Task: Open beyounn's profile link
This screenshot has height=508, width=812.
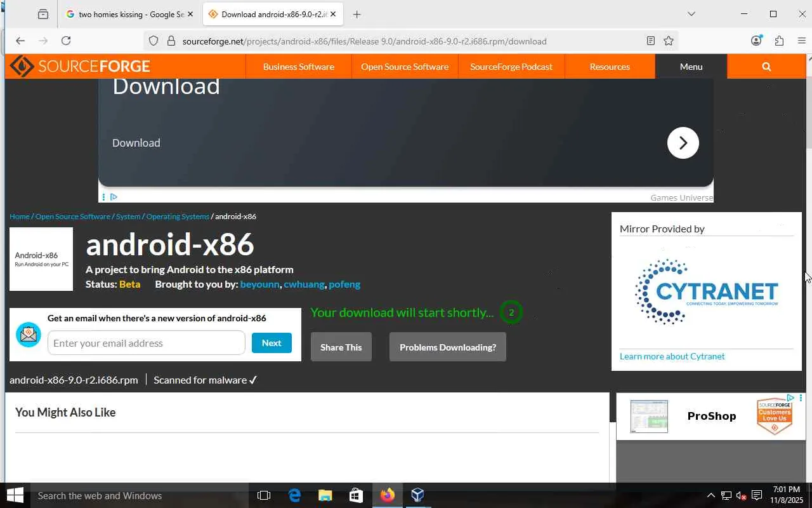Action: click(x=259, y=284)
